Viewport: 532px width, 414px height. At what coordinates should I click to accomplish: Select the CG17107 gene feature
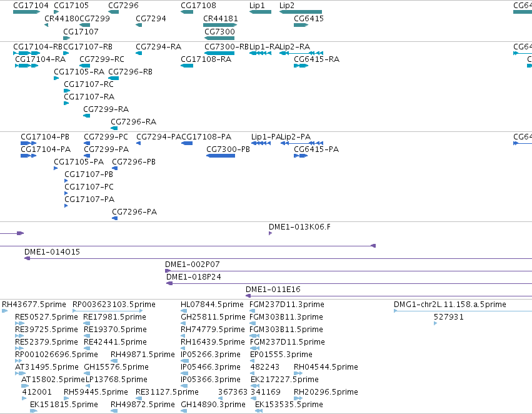click(x=66, y=38)
